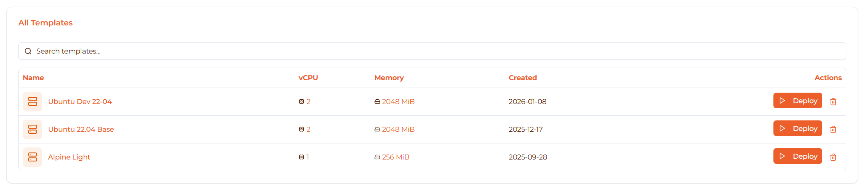Deploy the Ubuntu Dev 22-04 template
The width and height of the screenshot is (868, 190).
797,101
